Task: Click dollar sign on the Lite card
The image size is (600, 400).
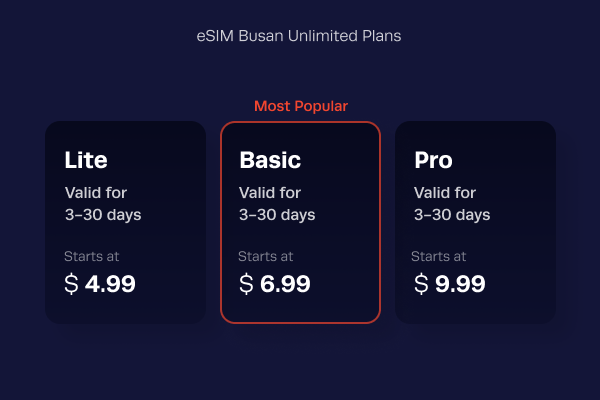Action: (x=71, y=284)
